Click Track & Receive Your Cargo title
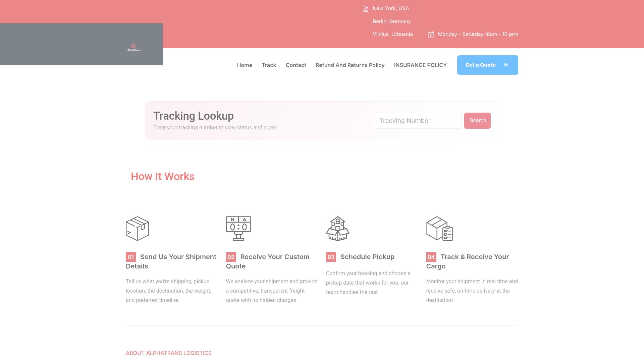The width and height of the screenshot is (644, 362). tap(468, 261)
